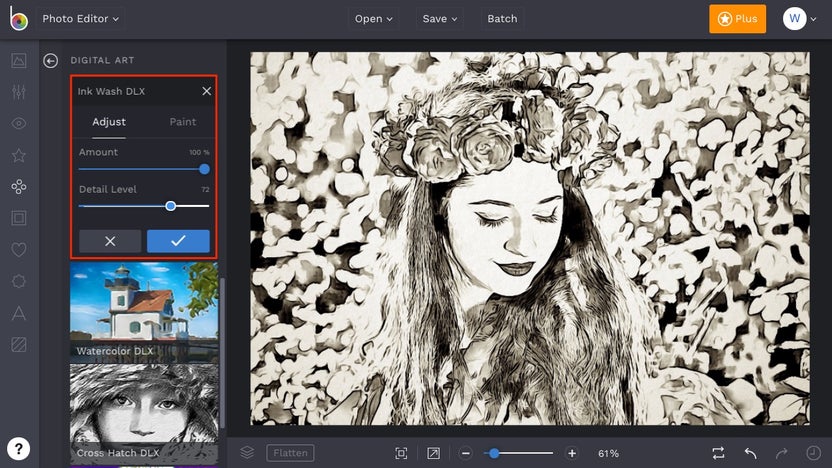Select the Edit sliders tool icon
The width and height of the screenshot is (832, 468).
(x=18, y=92)
